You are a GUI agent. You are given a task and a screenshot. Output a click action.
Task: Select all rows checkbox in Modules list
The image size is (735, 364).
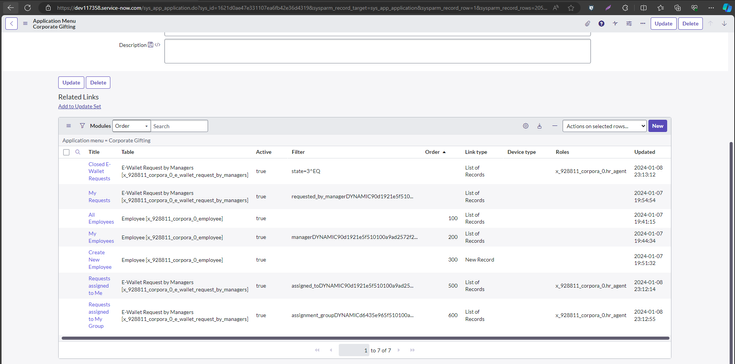[x=66, y=152]
